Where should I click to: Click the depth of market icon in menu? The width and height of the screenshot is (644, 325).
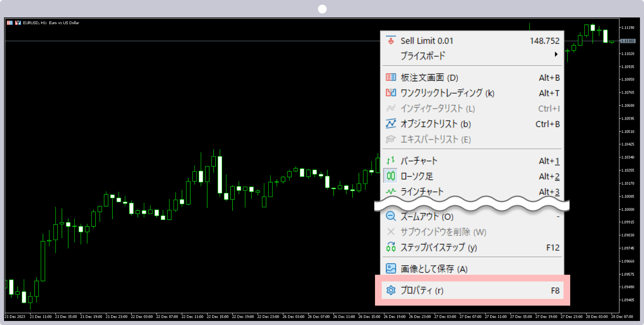click(x=391, y=78)
